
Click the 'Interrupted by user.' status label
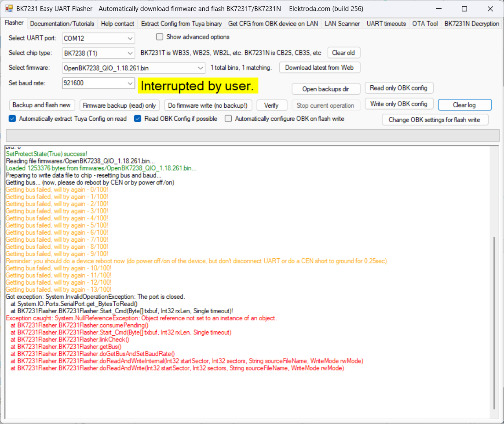pos(197,86)
